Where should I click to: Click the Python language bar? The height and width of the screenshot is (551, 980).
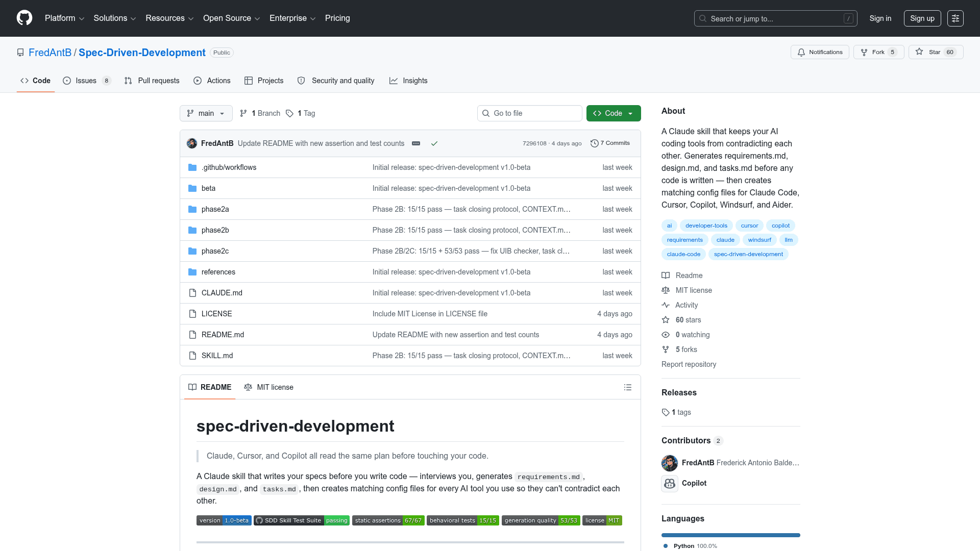tap(731, 535)
